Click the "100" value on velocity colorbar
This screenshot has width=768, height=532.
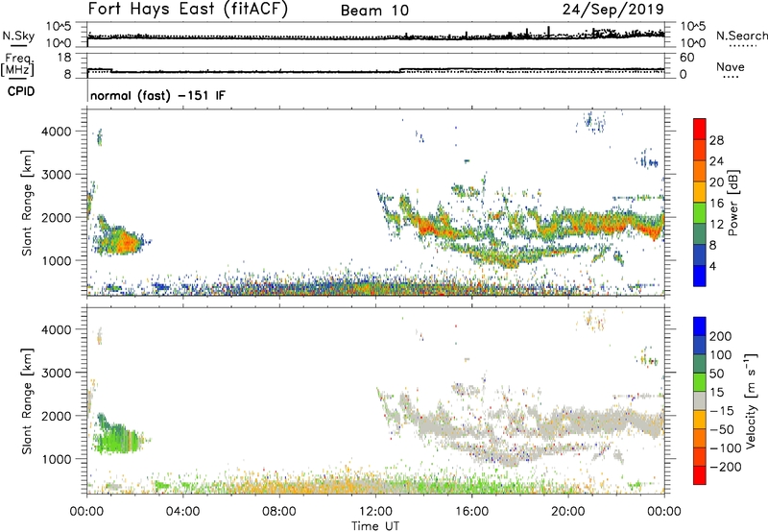721,355
